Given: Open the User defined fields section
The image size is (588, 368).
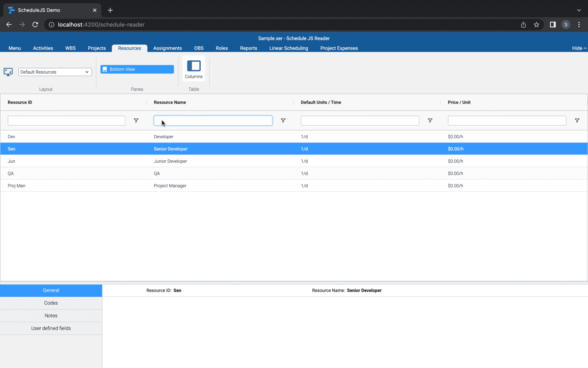Looking at the screenshot, I should [51, 328].
